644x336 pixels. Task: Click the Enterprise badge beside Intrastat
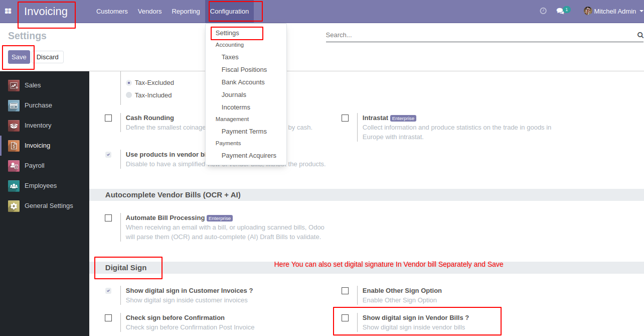(403, 119)
